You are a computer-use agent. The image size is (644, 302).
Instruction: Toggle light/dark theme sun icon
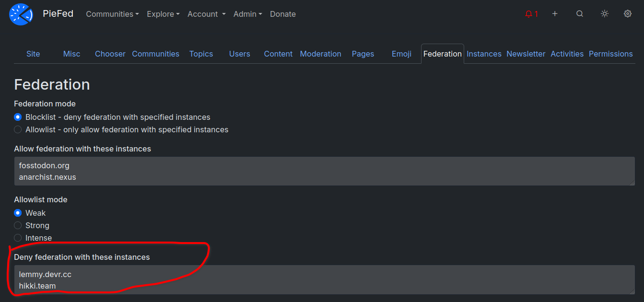tap(605, 14)
